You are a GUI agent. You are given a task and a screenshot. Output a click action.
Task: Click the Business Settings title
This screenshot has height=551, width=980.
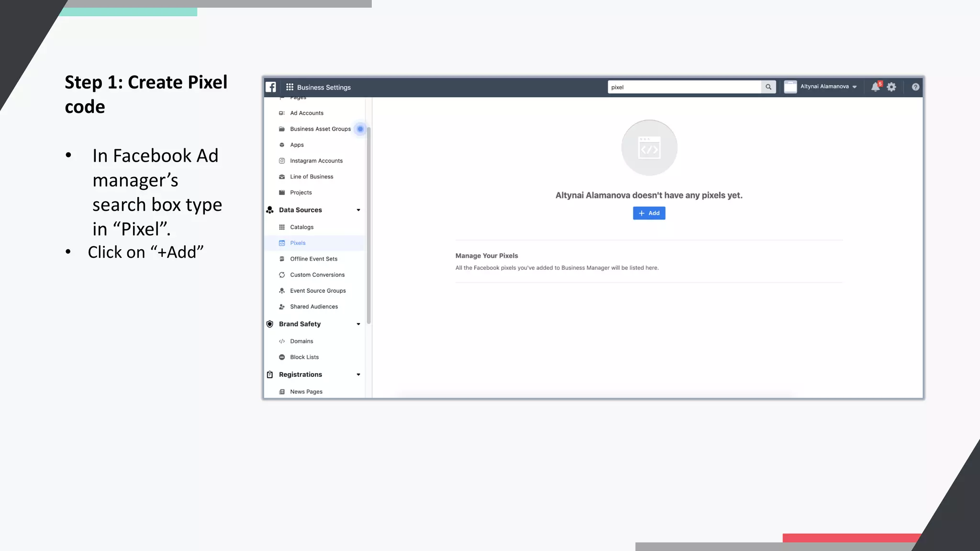324,88
